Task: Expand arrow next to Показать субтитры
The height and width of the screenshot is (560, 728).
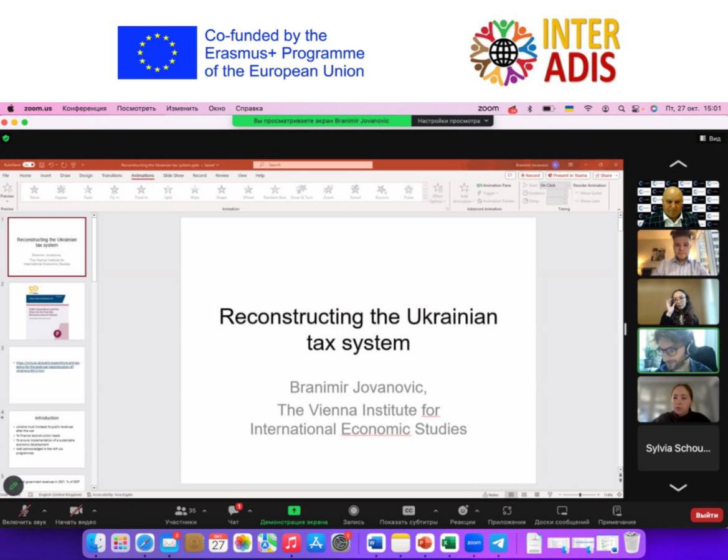Action: coord(435,511)
